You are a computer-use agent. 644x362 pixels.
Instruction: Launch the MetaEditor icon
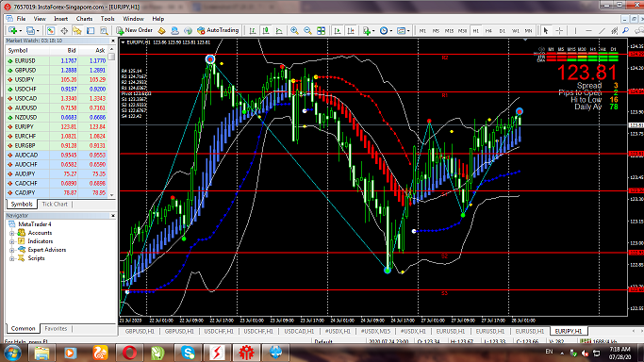tap(161, 31)
